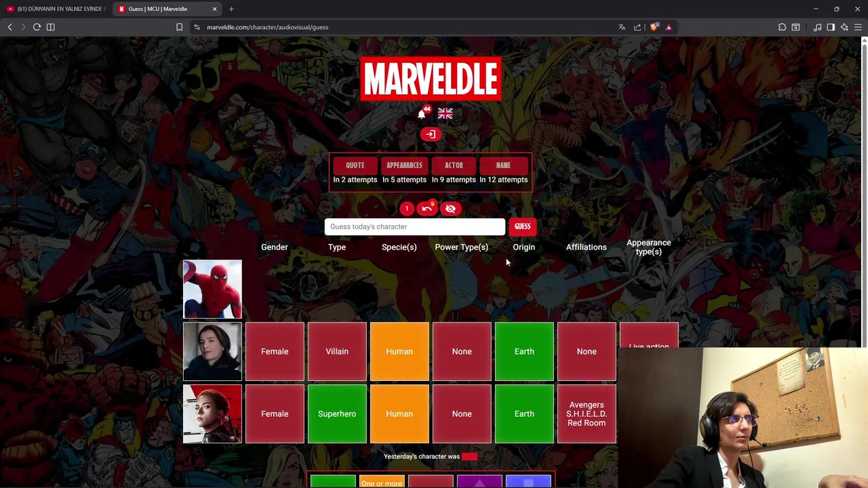
Task: Click the Spider-Man character thumbnail
Action: [212, 289]
